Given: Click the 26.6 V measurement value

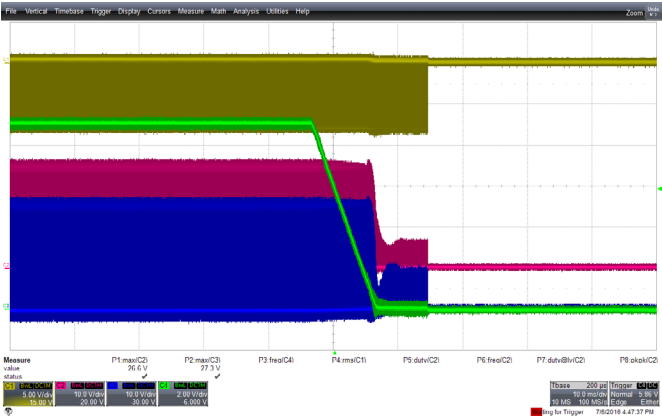Looking at the screenshot, I should (x=138, y=368).
